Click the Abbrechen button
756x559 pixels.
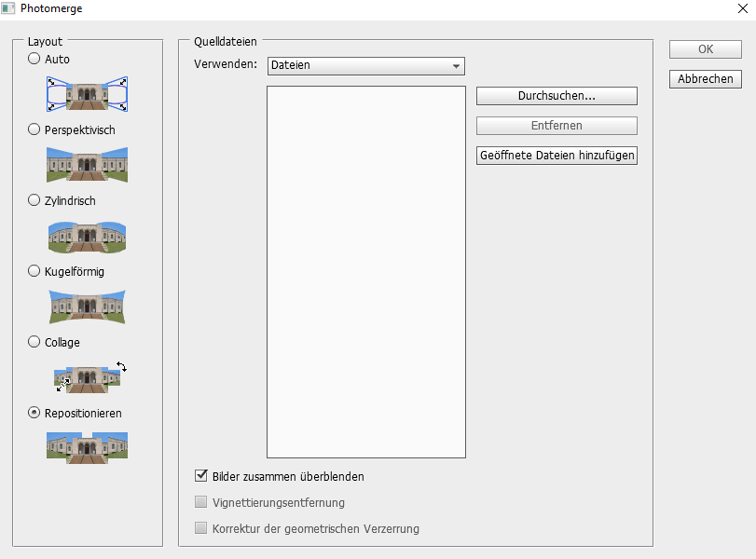tap(705, 79)
